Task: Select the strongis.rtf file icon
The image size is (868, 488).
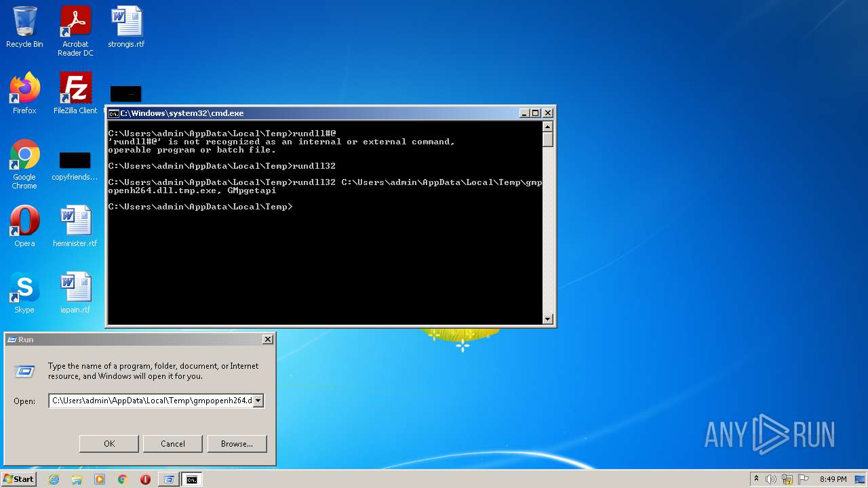Action: pos(126,27)
